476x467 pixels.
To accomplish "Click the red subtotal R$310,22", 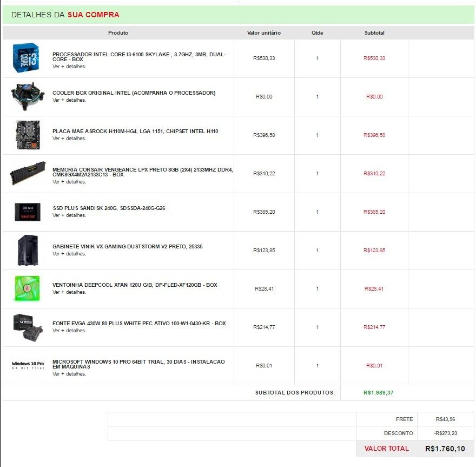I will [x=374, y=174].
